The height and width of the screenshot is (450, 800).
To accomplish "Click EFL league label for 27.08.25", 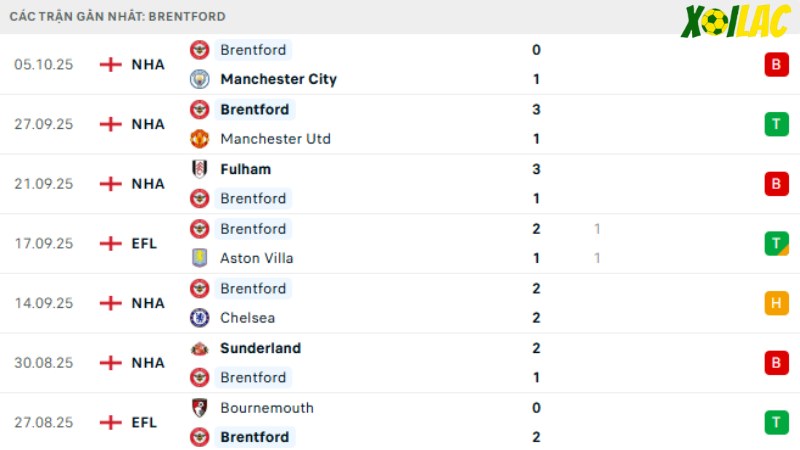I will 144,422.
